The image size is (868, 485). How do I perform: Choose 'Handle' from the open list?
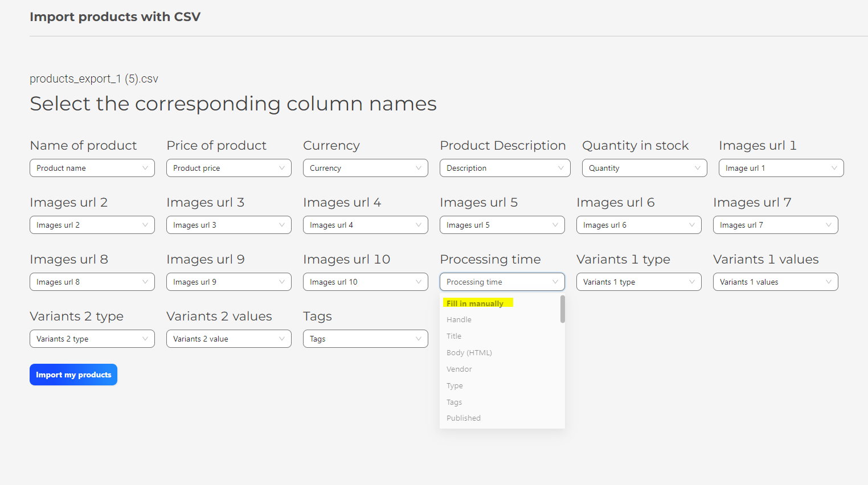click(459, 320)
